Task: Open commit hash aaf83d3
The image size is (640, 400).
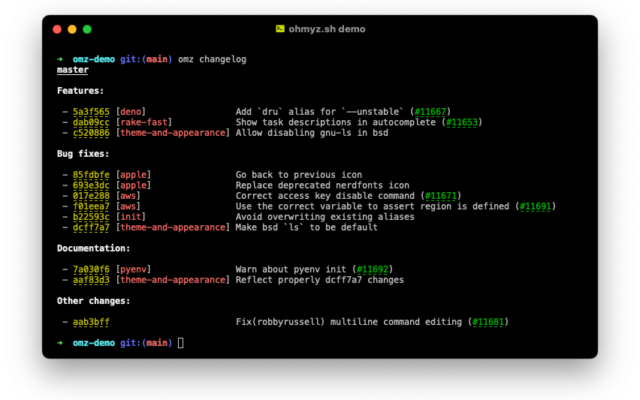Action: pyautogui.click(x=91, y=280)
